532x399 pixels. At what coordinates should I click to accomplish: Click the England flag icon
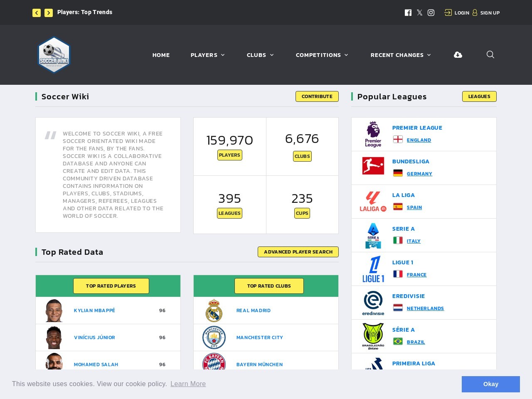click(x=398, y=139)
